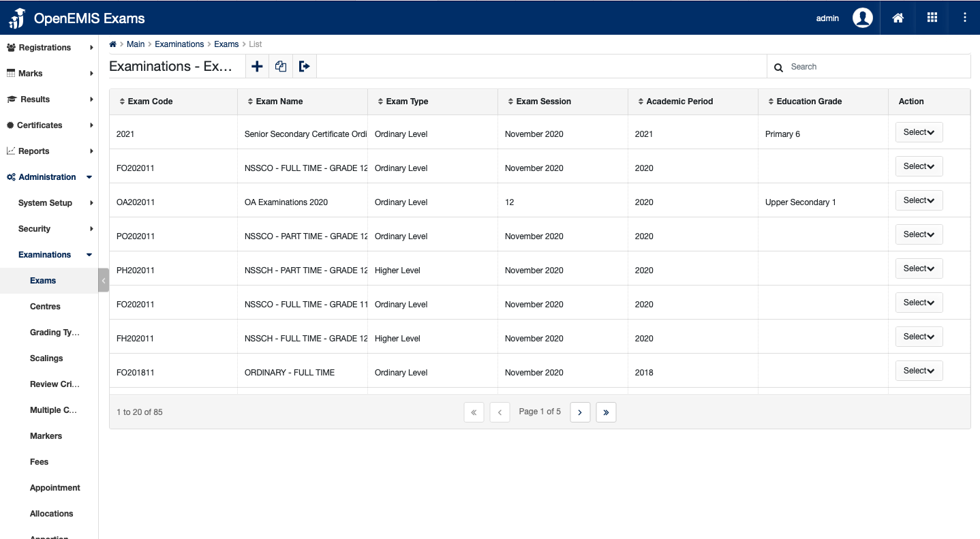The height and width of the screenshot is (539, 980).
Task: Expand the Marks menu
Action: [49, 74]
